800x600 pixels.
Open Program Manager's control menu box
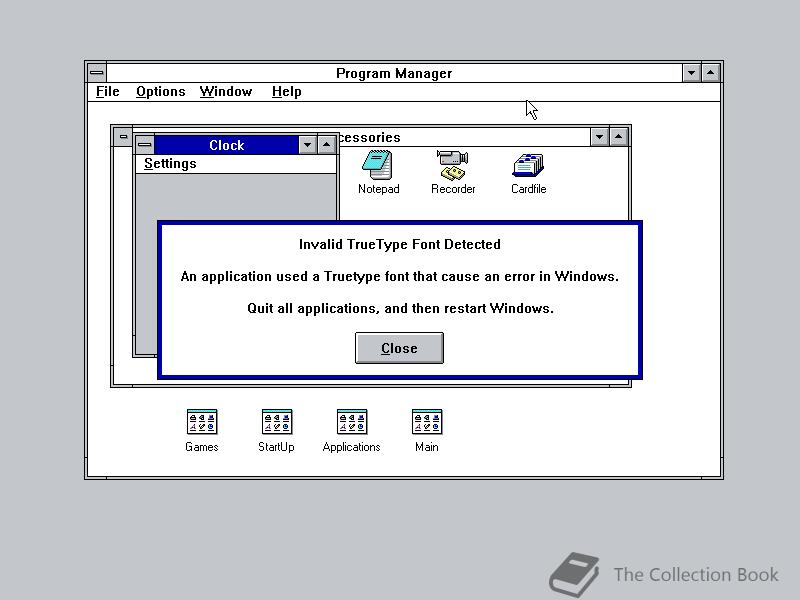pos(97,73)
